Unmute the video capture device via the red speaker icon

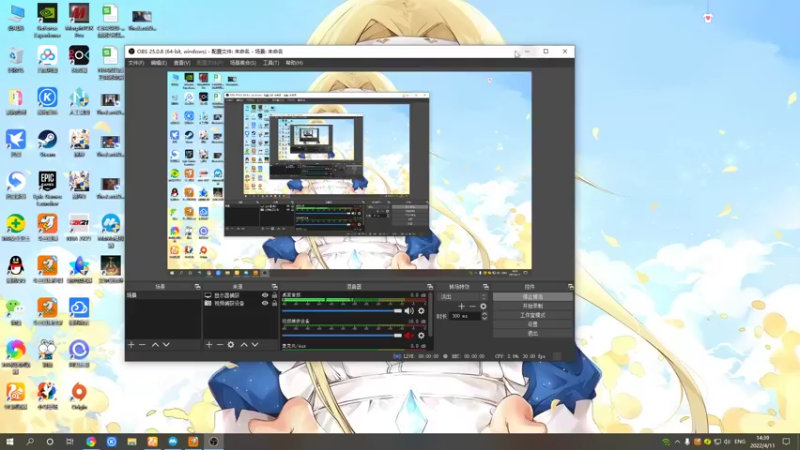(x=409, y=335)
